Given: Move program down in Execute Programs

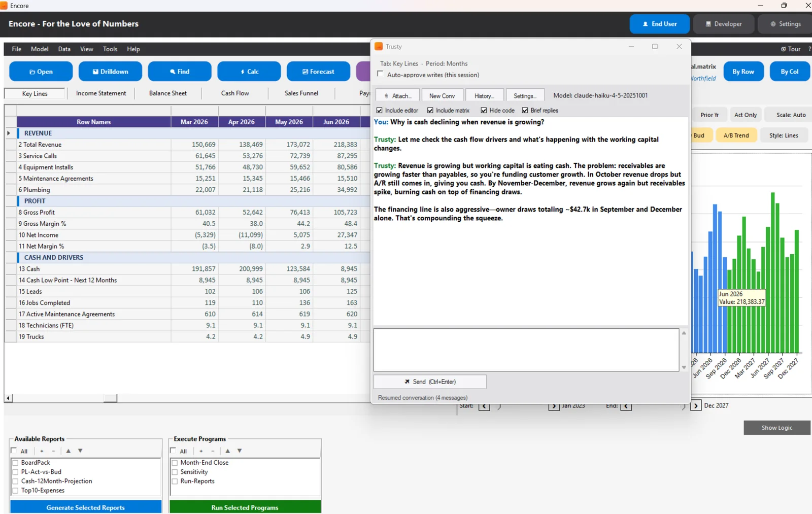Looking at the screenshot, I should 240,451.
